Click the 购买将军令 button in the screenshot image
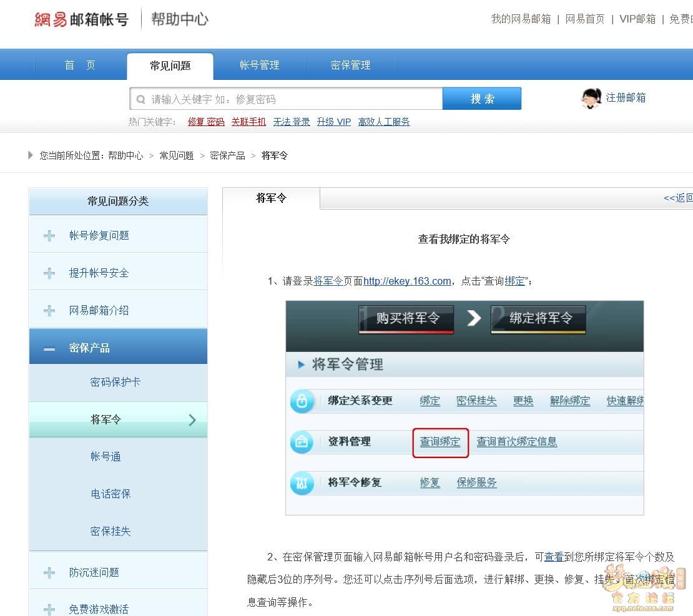The image size is (693, 616). [x=406, y=318]
